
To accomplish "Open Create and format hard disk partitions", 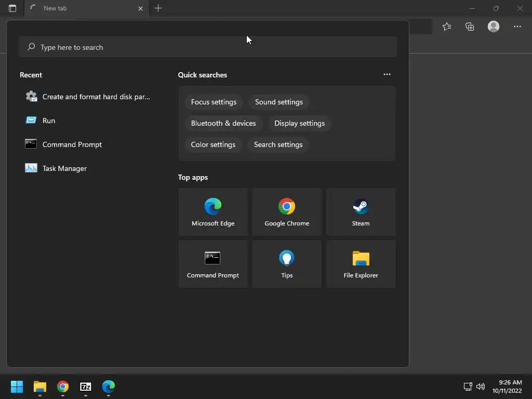I will click(x=88, y=97).
